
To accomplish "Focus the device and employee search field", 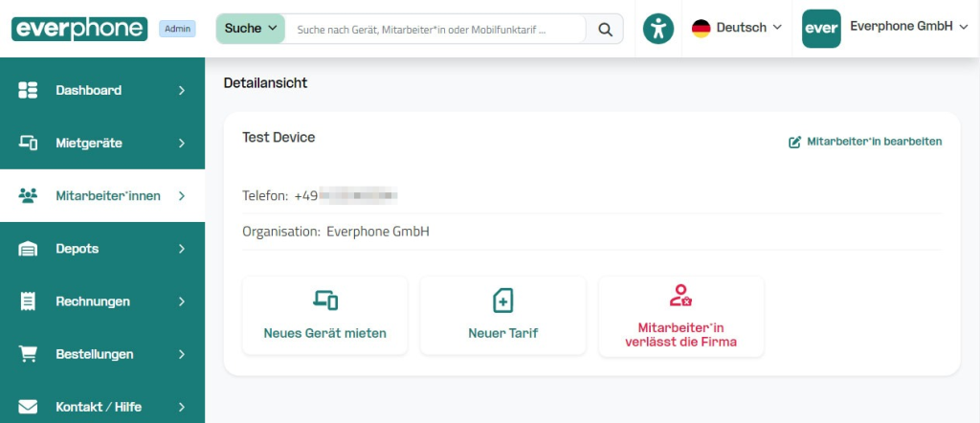I will [435, 30].
